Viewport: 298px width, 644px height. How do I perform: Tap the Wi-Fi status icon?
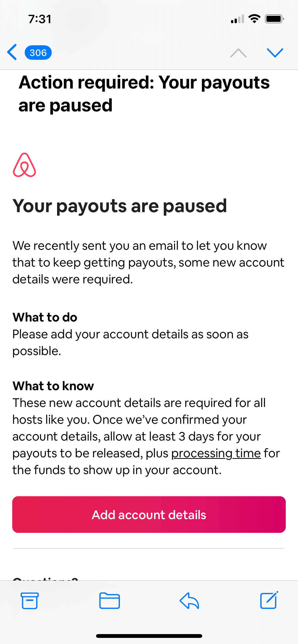[254, 19]
